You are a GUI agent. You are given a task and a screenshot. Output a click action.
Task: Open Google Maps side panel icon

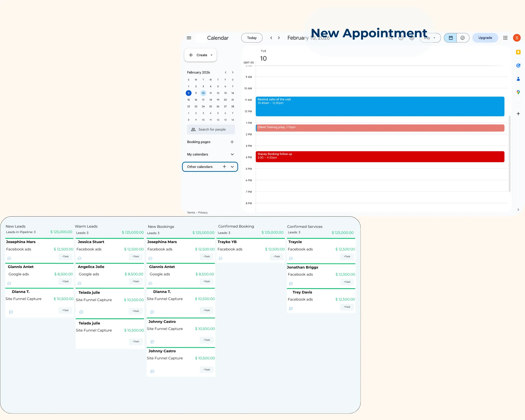[x=518, y=92]
